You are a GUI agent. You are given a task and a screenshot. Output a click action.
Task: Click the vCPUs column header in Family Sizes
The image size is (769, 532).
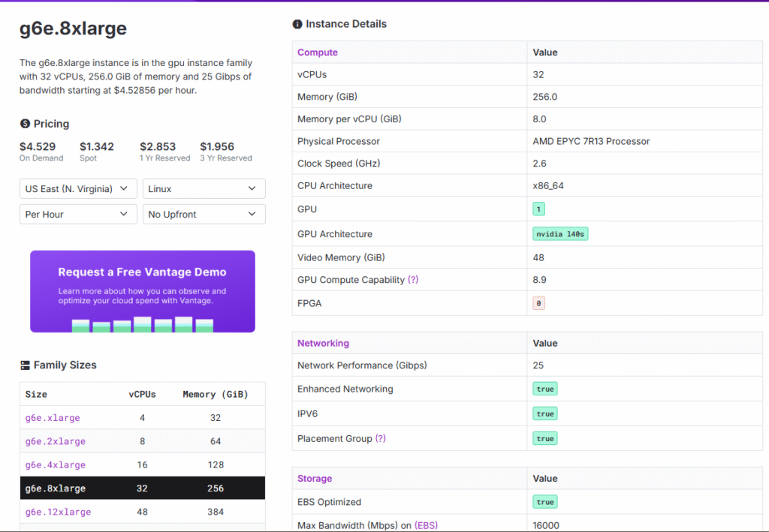pyautogui.click(x=142, y=395)
